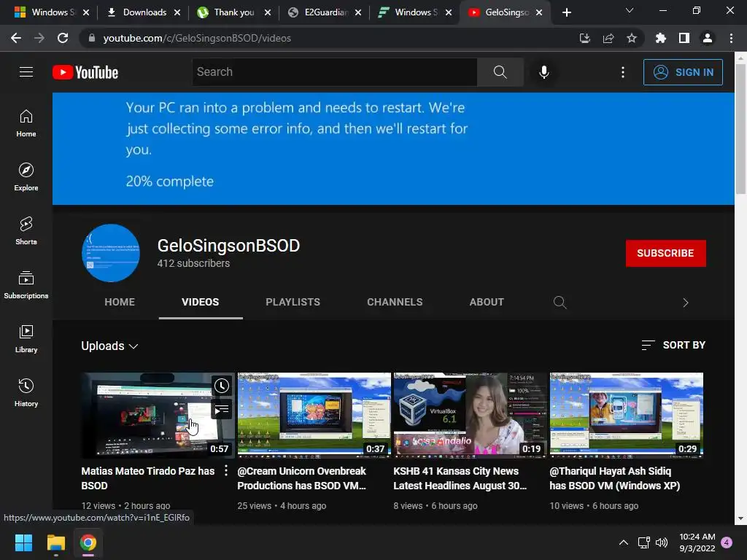747x560 pixels.
Task: Share this page icon in address bar
Action: pyautogui.click(x=608, y=38)
